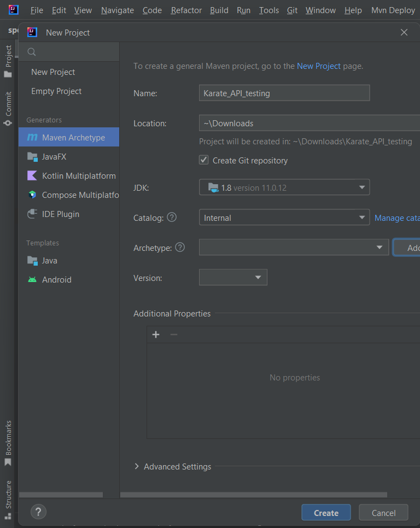Viewport: 420px width, 528px height.
Task: Click the Add button next to Archetype
Action: click(x=406, y=248)
